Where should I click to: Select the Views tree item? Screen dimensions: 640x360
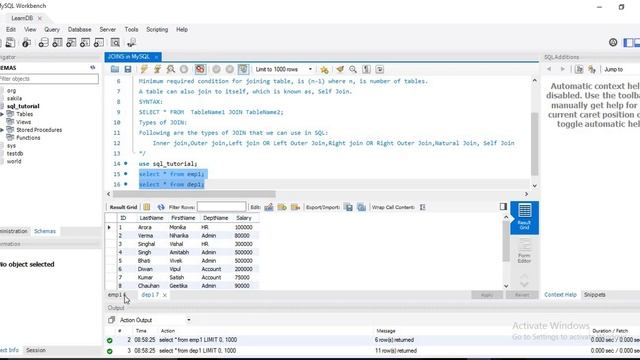pos(23,122)
